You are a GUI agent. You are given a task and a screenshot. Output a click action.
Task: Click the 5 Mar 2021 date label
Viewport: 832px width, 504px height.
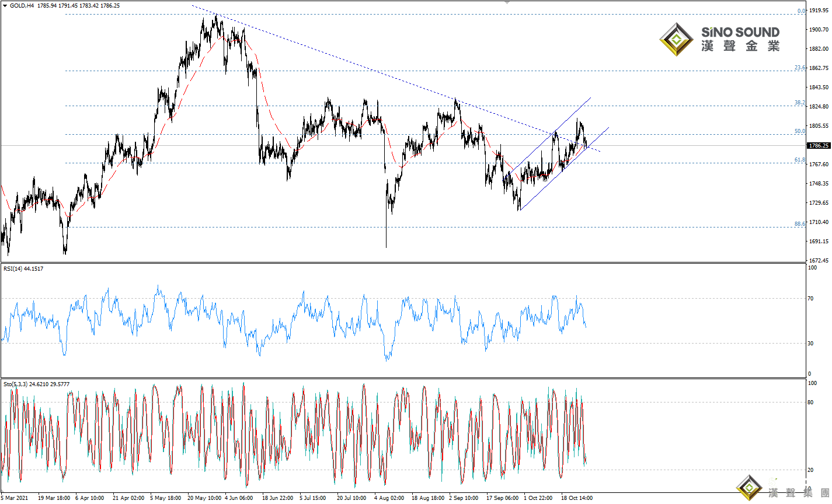click(x=15, y=498)
